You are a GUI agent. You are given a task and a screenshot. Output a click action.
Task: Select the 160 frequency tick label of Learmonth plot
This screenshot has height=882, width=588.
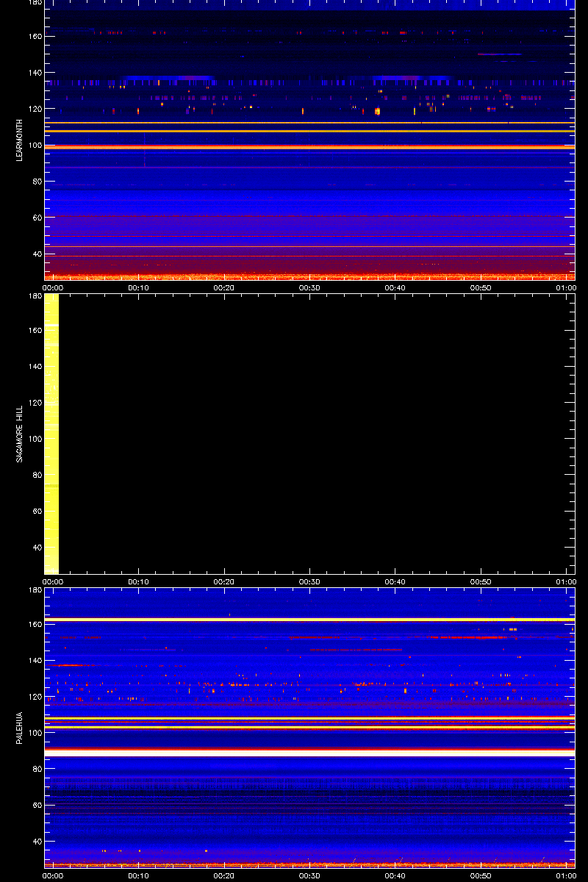pos(35,37)
